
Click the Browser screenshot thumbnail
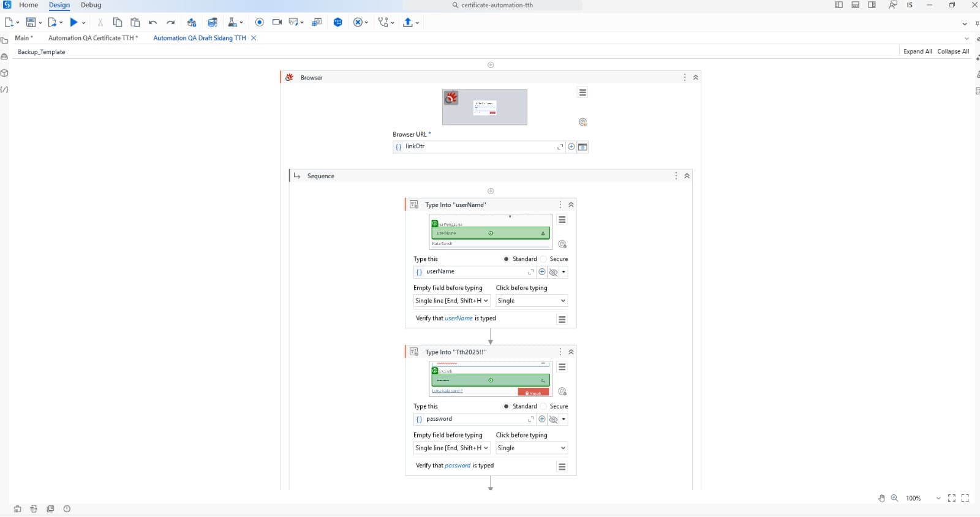pos(484,107)
